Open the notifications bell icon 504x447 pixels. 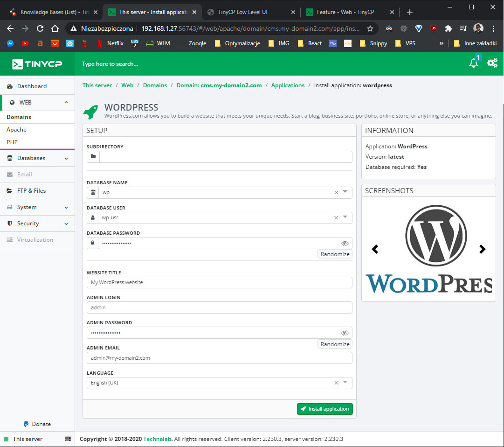click(474, 63)
